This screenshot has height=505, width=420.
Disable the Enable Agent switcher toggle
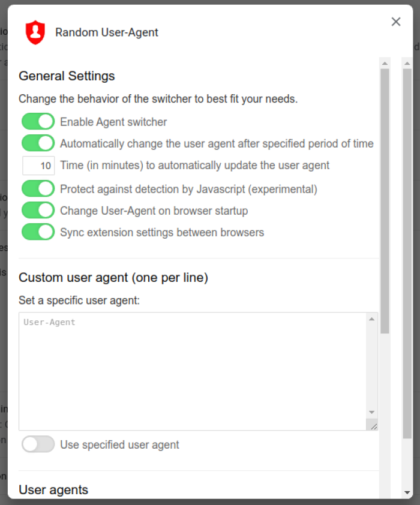click(38, 121)
